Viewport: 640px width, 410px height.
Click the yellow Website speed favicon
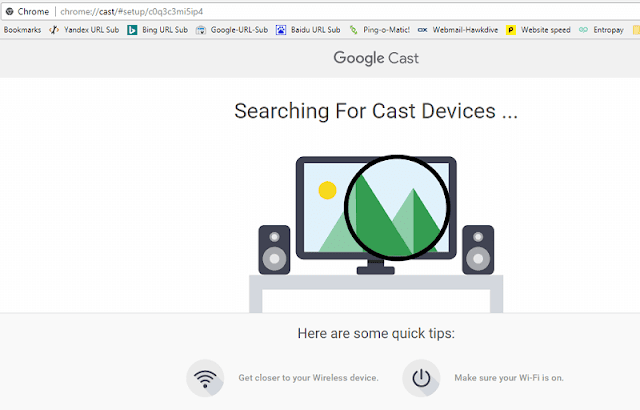[511, 30]
